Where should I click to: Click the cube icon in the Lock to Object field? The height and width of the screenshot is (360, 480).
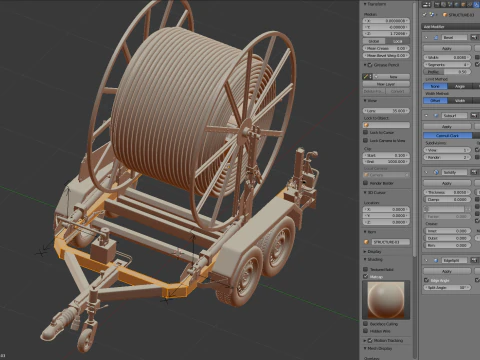pos(367,125)
